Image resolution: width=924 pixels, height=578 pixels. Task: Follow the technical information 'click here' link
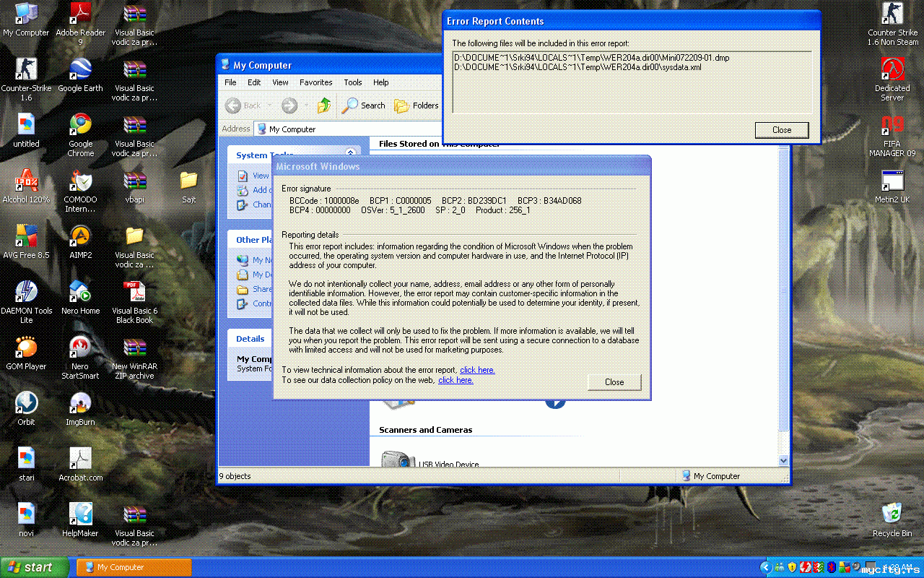pyautogui.click(x=477, y=370)
